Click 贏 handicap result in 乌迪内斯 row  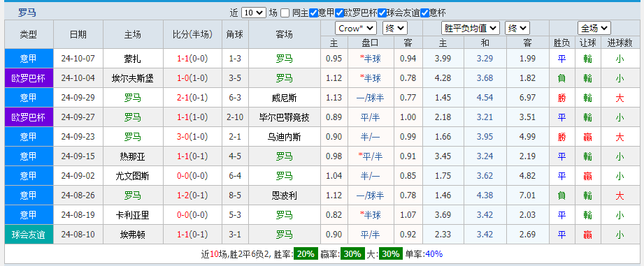click(587, 138)
